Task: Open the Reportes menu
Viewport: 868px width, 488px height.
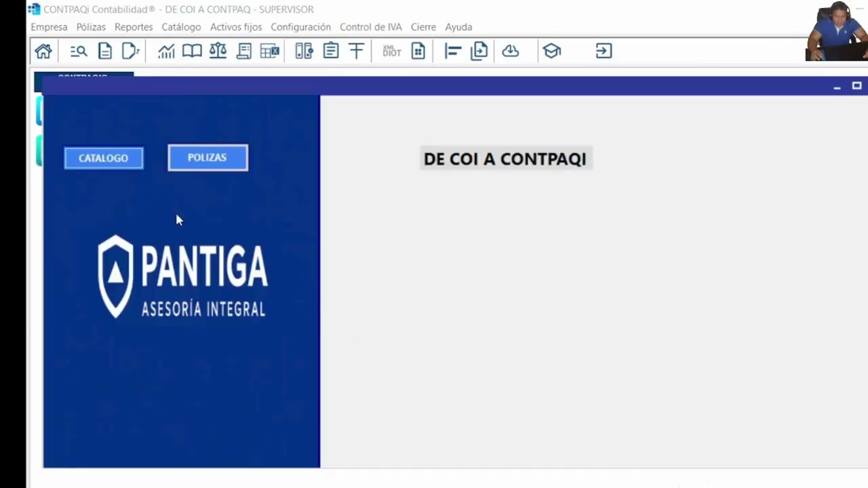Action: tap(134, 27)
